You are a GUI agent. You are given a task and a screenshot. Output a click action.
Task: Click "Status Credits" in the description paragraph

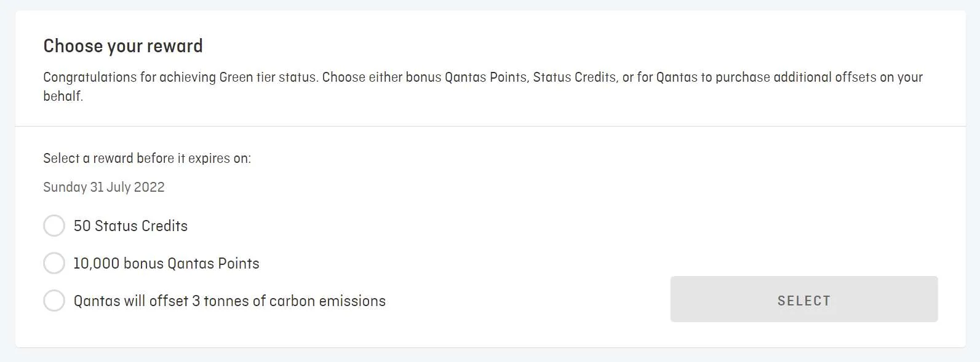pyautogui.click(x=574, y=77)
